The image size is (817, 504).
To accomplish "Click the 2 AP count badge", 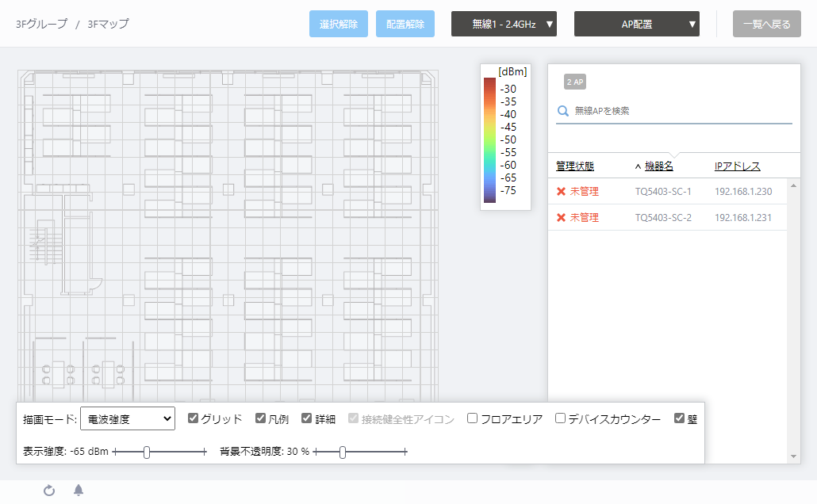I will pos(575,82).
